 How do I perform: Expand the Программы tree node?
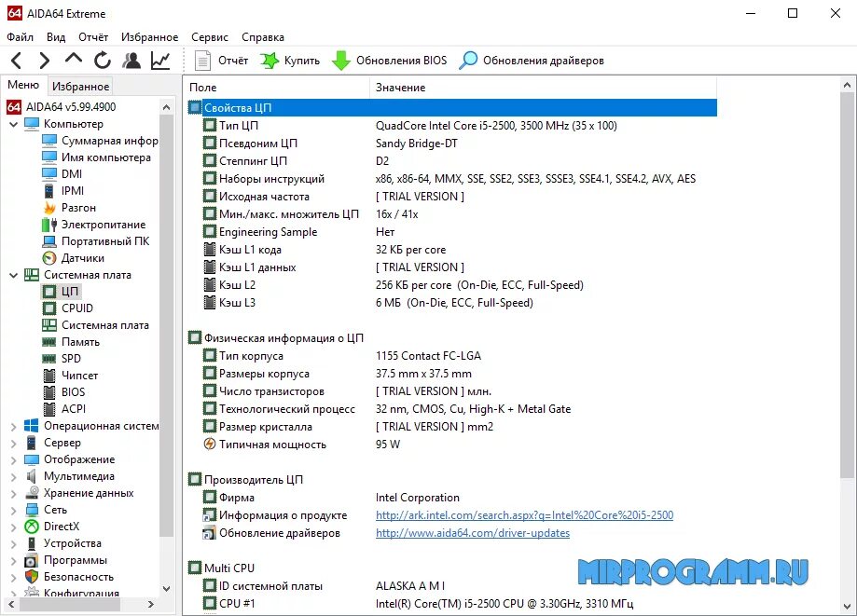click(14, 560)
